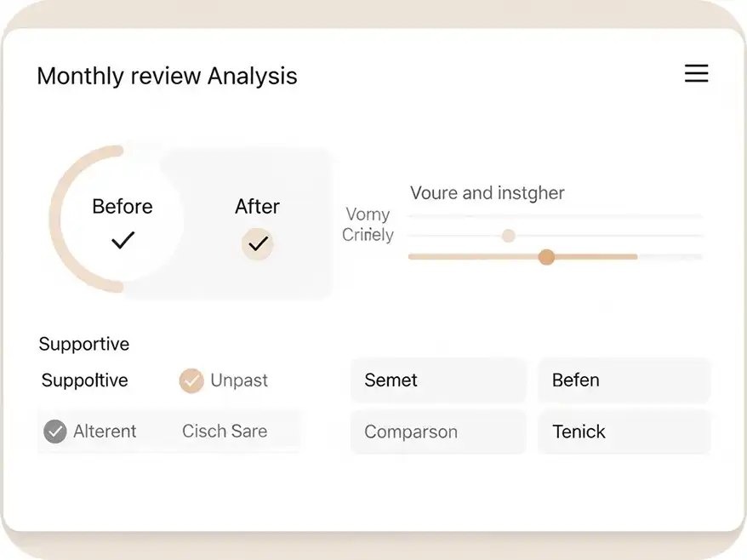
Task: Click the Supportive section heading
Action: tap(84, 344)
